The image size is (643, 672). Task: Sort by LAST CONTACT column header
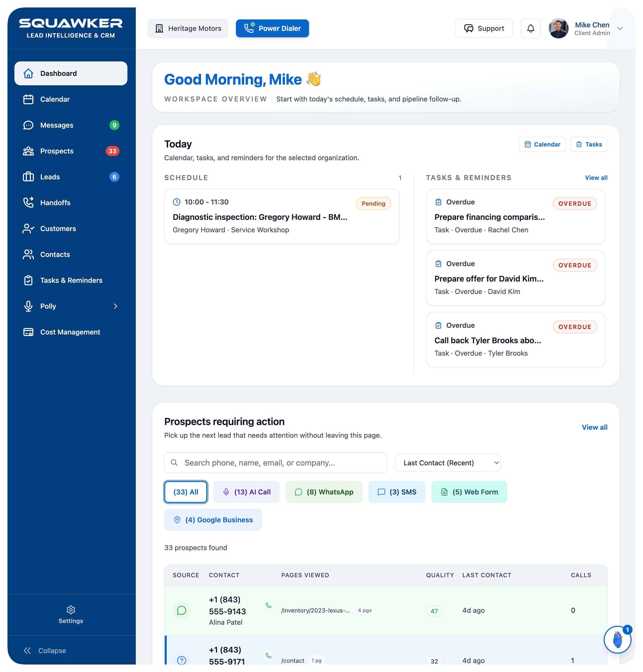point(486,575)
